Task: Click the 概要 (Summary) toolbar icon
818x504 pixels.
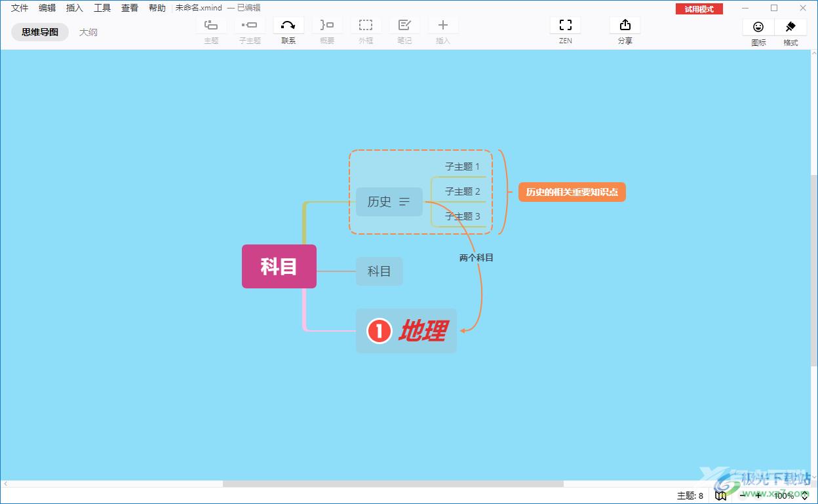Action: [x=327, y=26]
